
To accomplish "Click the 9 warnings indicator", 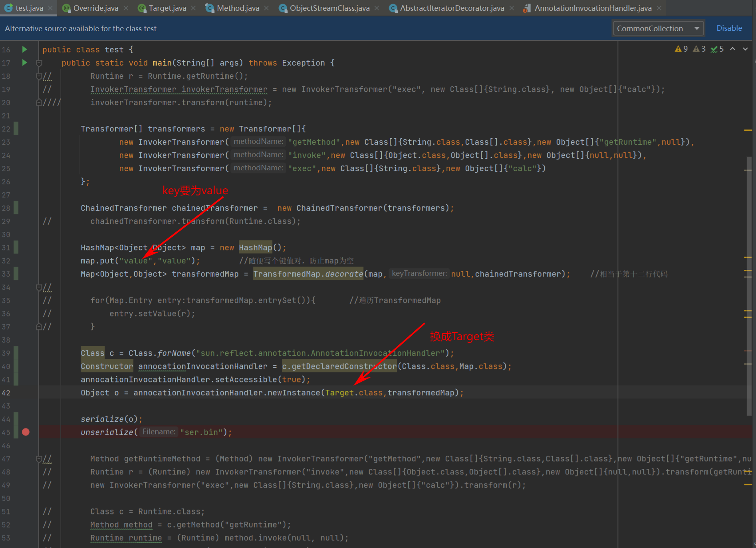I will 681,49.
